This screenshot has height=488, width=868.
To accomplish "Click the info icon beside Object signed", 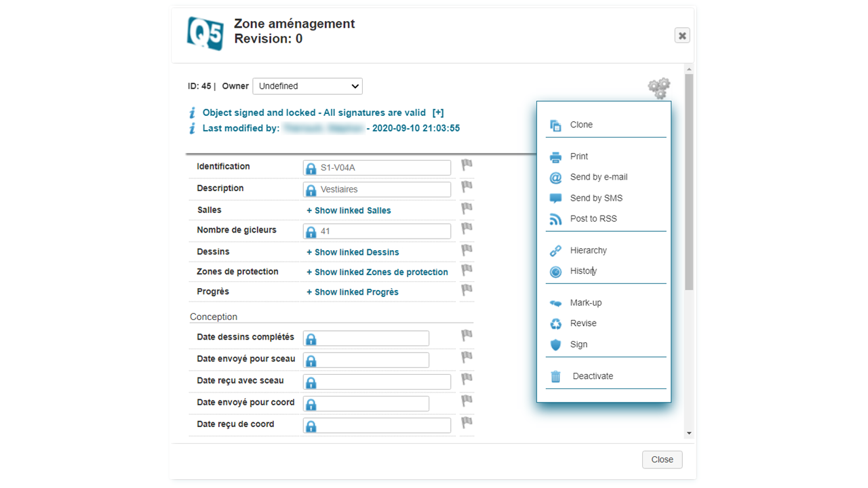I will click(193, 113).
